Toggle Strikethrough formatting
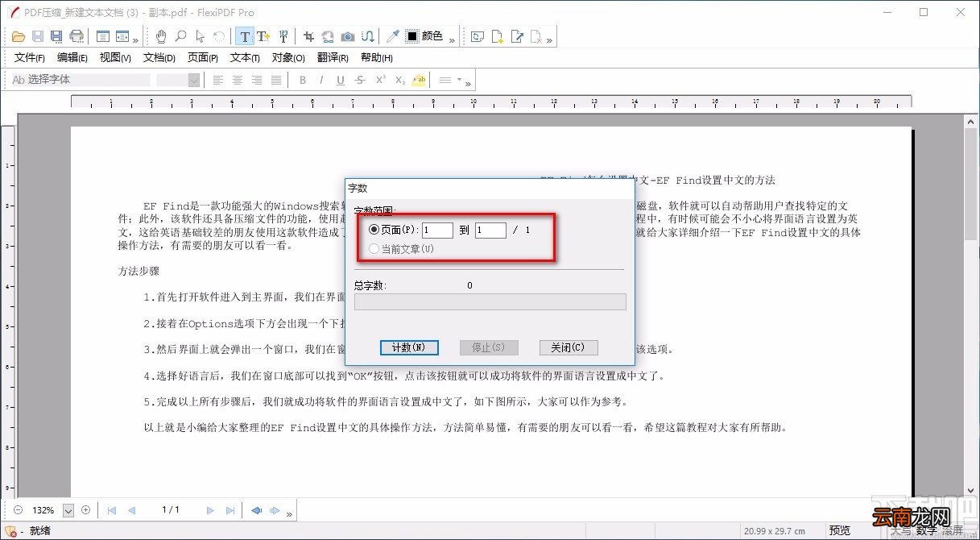 360,80
